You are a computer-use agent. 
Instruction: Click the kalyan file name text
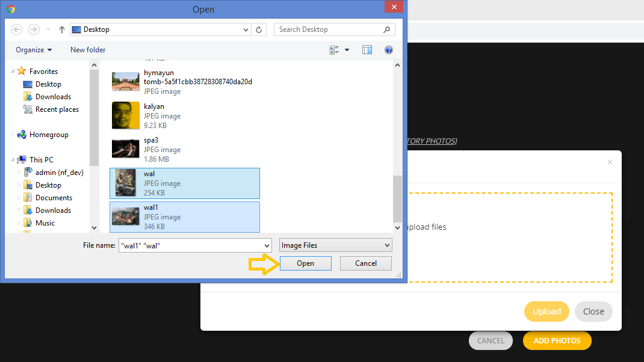[x=154, y=106]
